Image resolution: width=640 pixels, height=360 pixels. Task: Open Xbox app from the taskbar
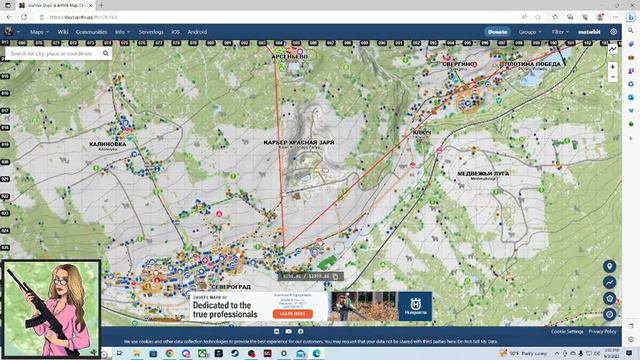click(202, 353)
